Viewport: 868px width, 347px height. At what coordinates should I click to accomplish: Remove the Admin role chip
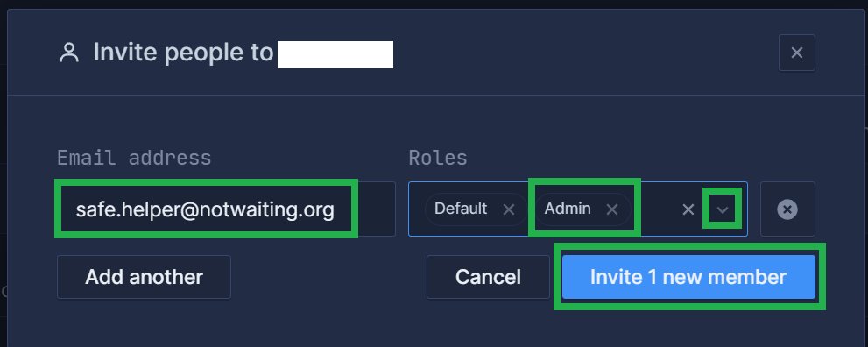[x=611, y=209]
